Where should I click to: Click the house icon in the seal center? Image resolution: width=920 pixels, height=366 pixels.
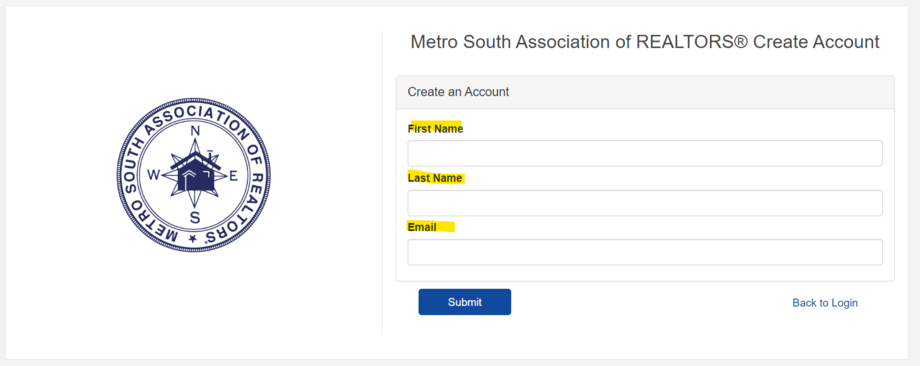click(195, 174)
